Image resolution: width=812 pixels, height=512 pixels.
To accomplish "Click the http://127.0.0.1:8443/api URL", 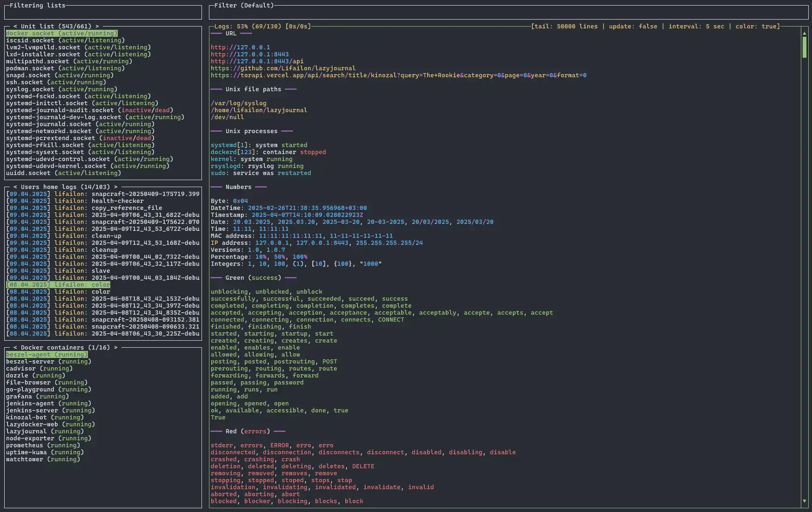I will [257, 61].
